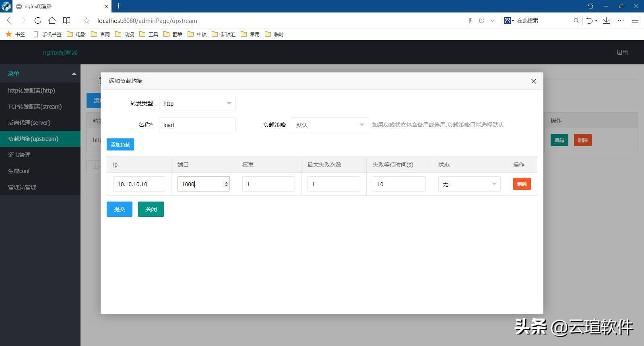
Task: Click the skin shirt icon in title bar
Action: pos(590,6)
